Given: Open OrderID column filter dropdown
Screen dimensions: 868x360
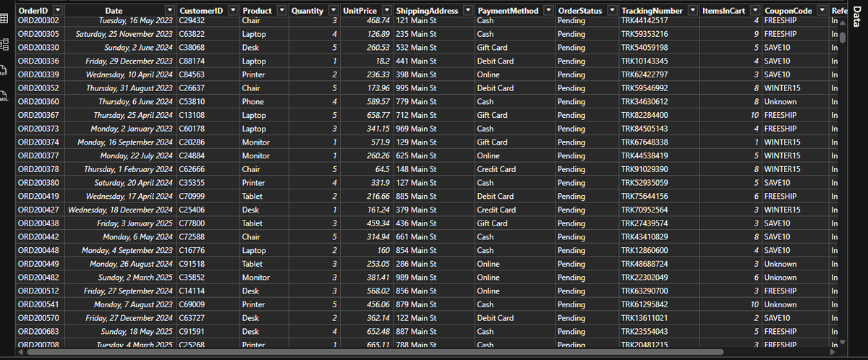Looking at the screenshot, I should [59, 11].
